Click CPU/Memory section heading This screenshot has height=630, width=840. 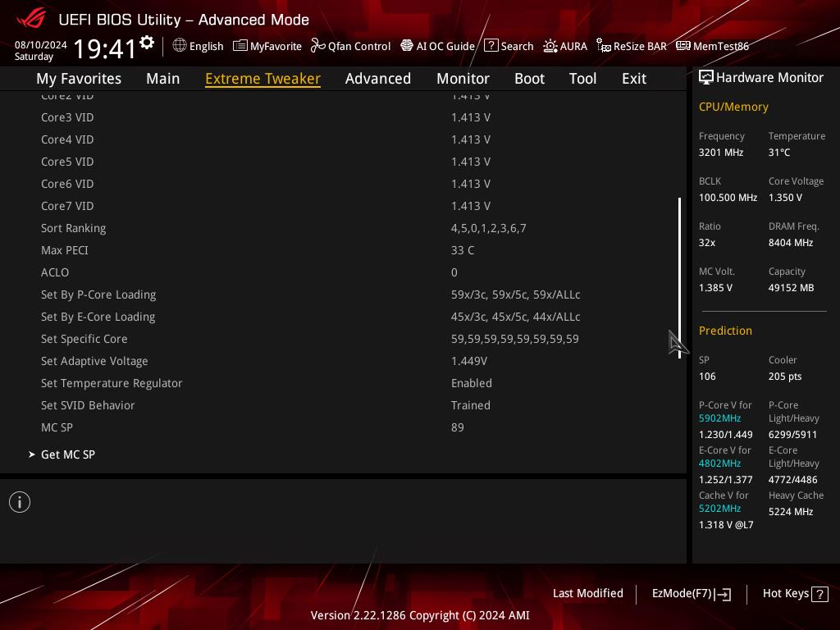733,107
